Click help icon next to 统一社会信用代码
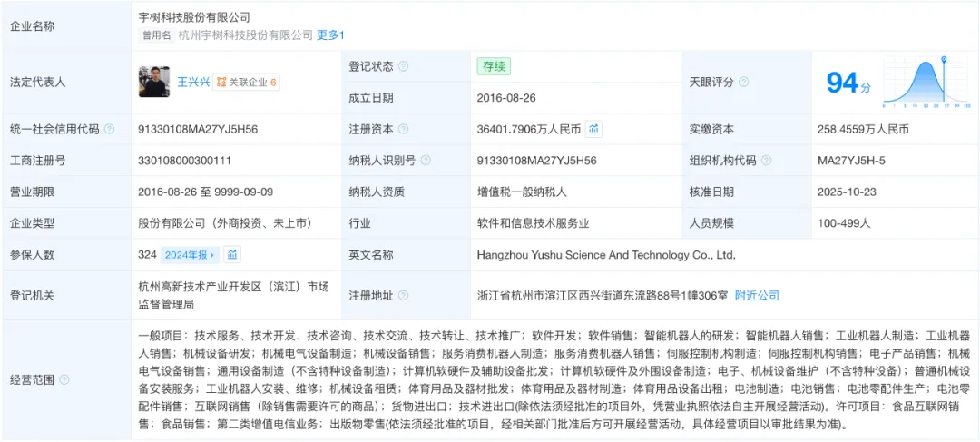The image size is (980, 442). pyautogui.click(x=109, y=129)
